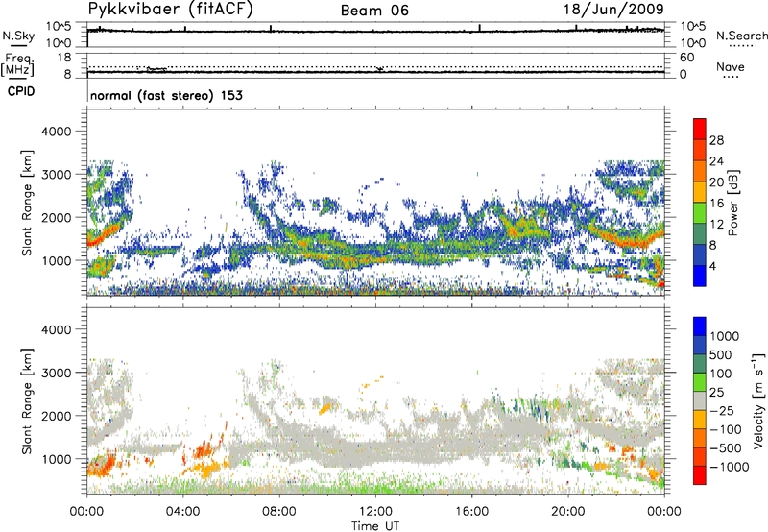768x532 pixels.
Task: Pick the red top segment of Power colorbar
Action: (700, 129)
